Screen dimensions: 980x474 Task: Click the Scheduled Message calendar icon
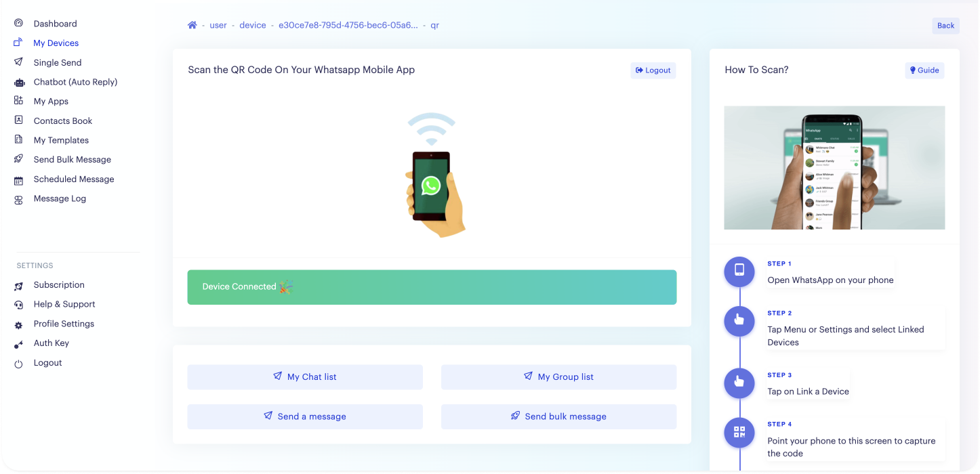pyautogui.click(x=19, y=180)
